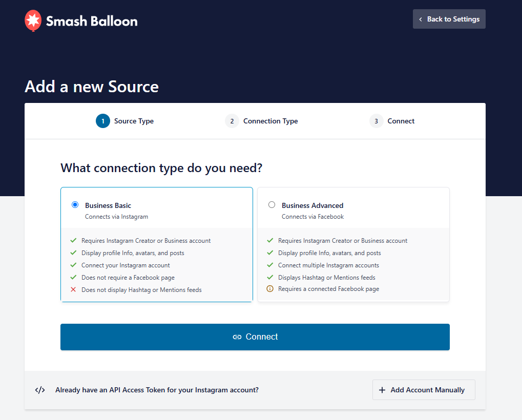
Task: Choose the Business Advanced card heading
Action: (312, 205)
